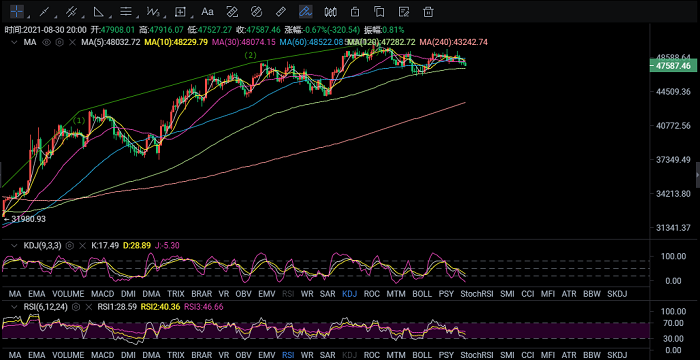Viewport: 700px width, 360px height.
Task: Choose the parallel channel drawing tool
Action: (x=71, y=12)
